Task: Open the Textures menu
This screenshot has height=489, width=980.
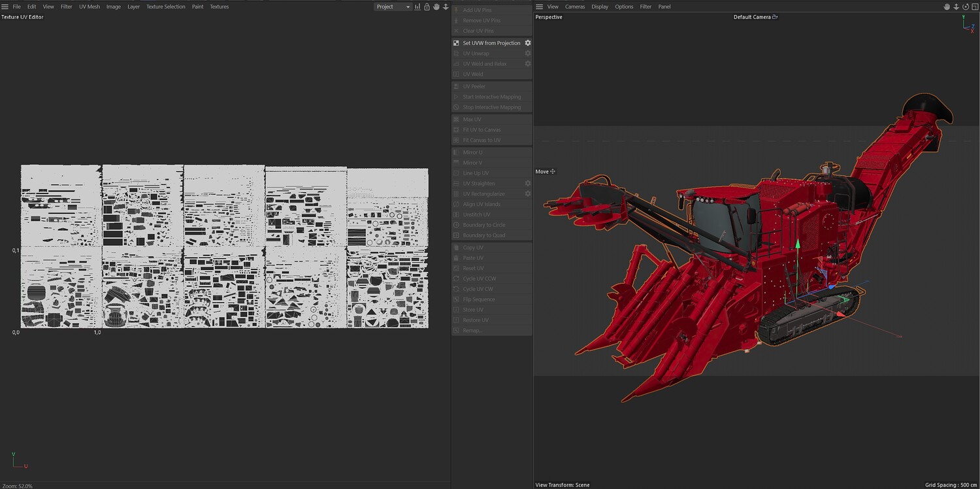Action: 220,7
